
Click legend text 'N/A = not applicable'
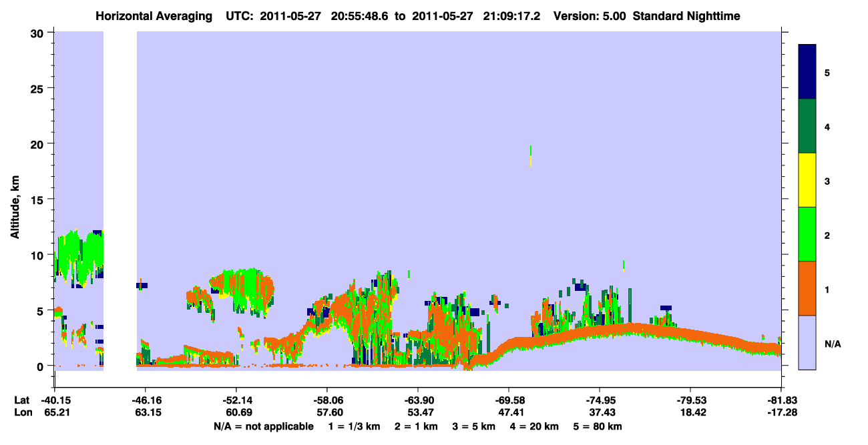point(263,426)
